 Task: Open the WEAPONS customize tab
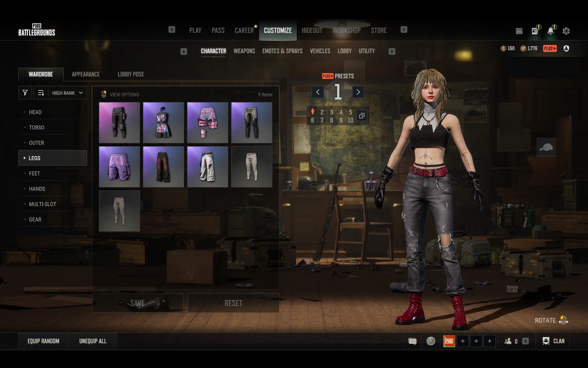pyautogui.click(x=244, y=51)
